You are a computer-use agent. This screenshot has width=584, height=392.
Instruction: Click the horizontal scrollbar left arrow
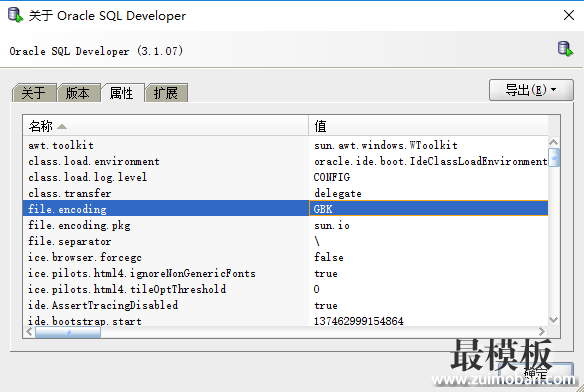pos(29,332)
